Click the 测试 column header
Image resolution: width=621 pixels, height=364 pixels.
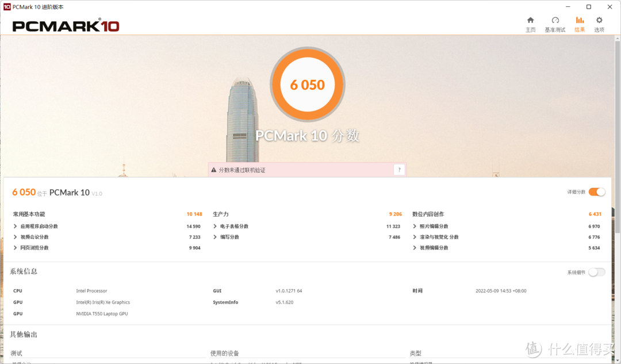click(x=16, y=353)
